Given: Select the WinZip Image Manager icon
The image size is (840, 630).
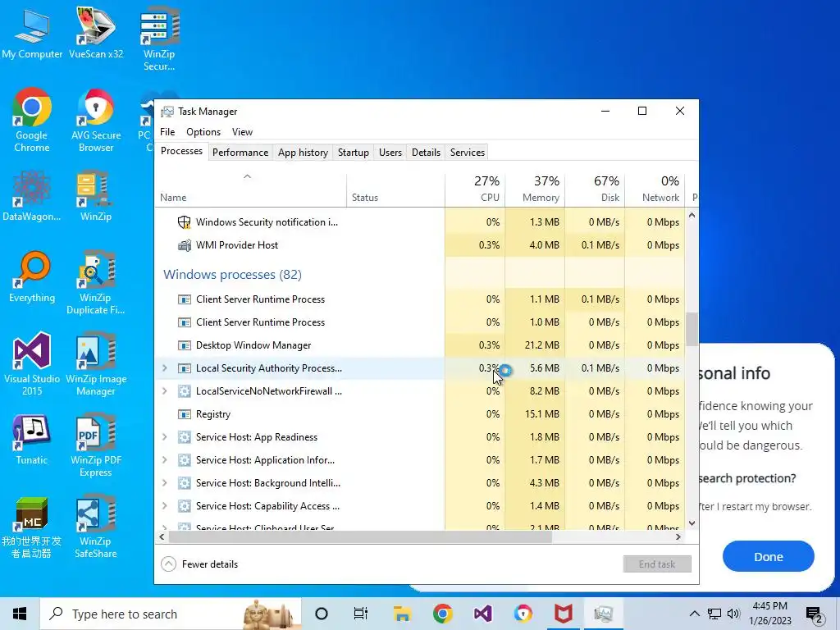Looking at the screenshot, I should [x=96, y=364].
